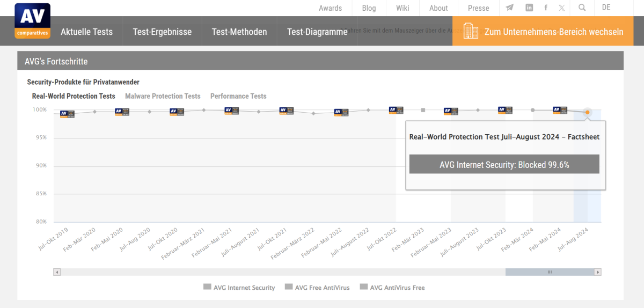Open the X (Twitter) icon
Image resolution: width=644 pixels, height=308 pixels.
(x=561, y=8)
